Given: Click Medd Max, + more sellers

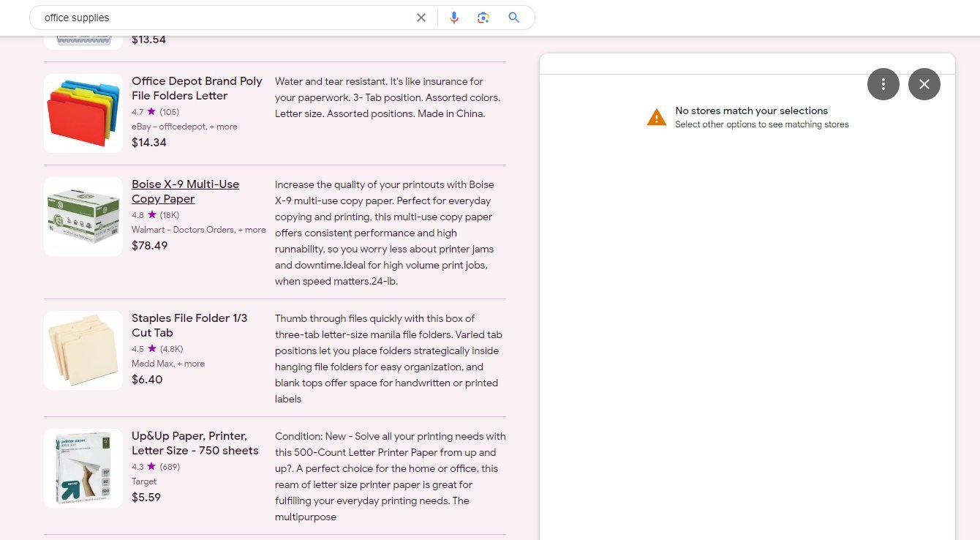Looking at the screenshot, I should point(168,364).
